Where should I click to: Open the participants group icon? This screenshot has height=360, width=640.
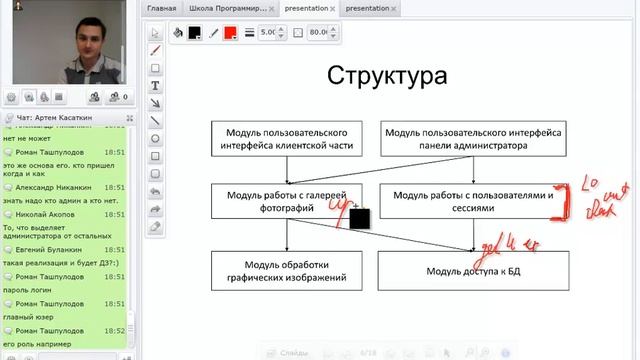(x=94, y=97)
